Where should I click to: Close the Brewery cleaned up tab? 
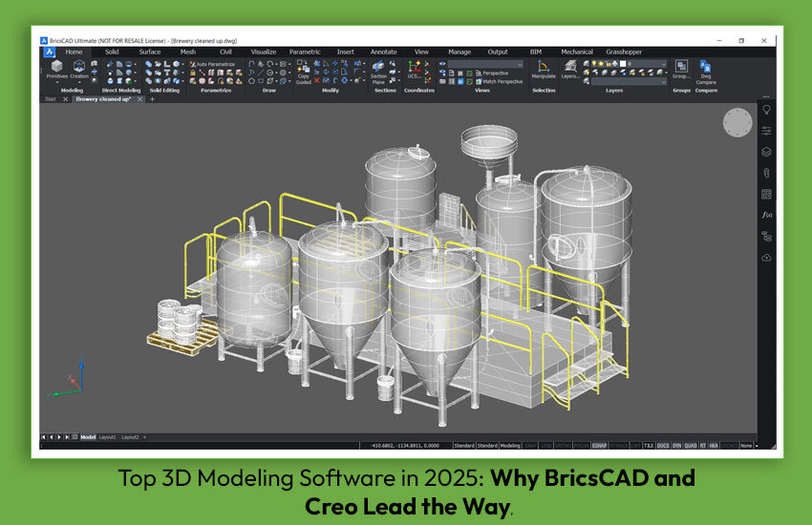point(139,98)
